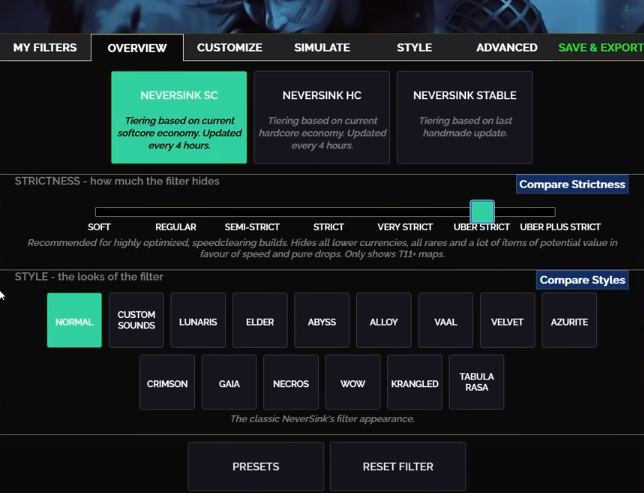The image size is (644, 493).
Task: Click the SAVE & EXPORT tab
Action: coord(600,48)
